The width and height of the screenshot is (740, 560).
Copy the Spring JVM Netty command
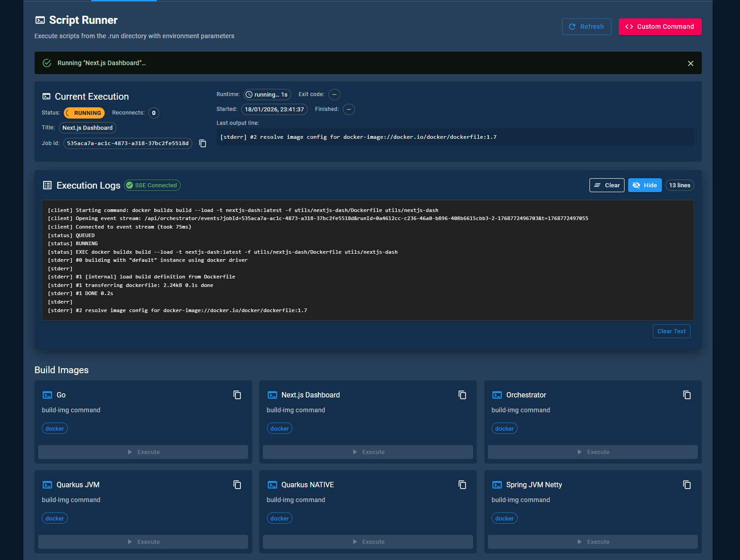687,485
